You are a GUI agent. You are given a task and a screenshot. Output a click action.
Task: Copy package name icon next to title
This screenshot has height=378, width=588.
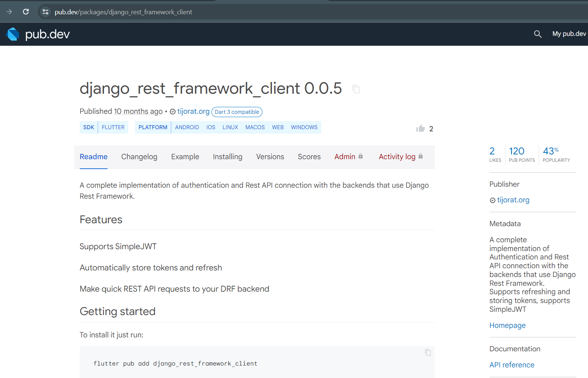coord(356,89)
